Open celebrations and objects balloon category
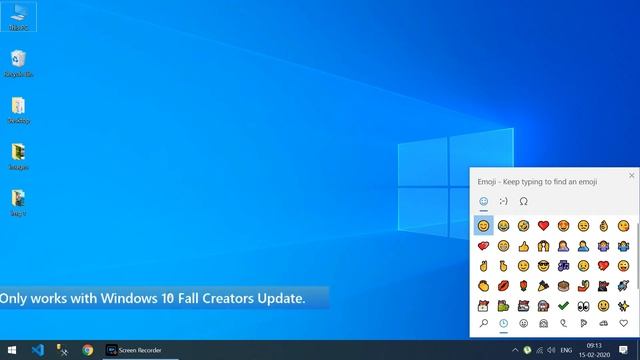The width and height of the screenshot is (640, 360). [x=563, y=324]
